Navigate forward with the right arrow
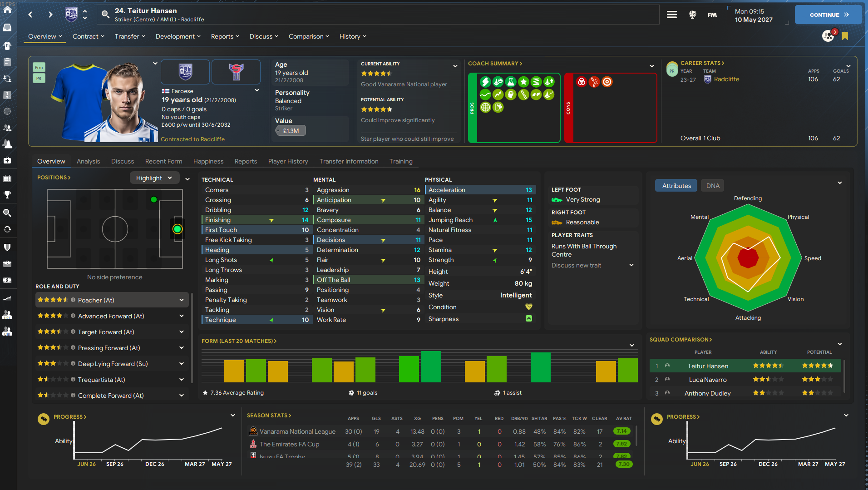 pos(50,15)
